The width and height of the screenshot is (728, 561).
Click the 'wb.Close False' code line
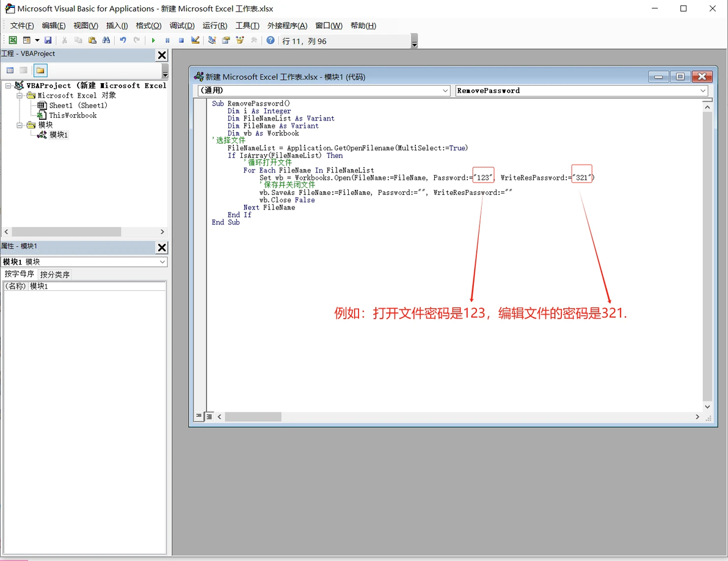pos(287,200)
